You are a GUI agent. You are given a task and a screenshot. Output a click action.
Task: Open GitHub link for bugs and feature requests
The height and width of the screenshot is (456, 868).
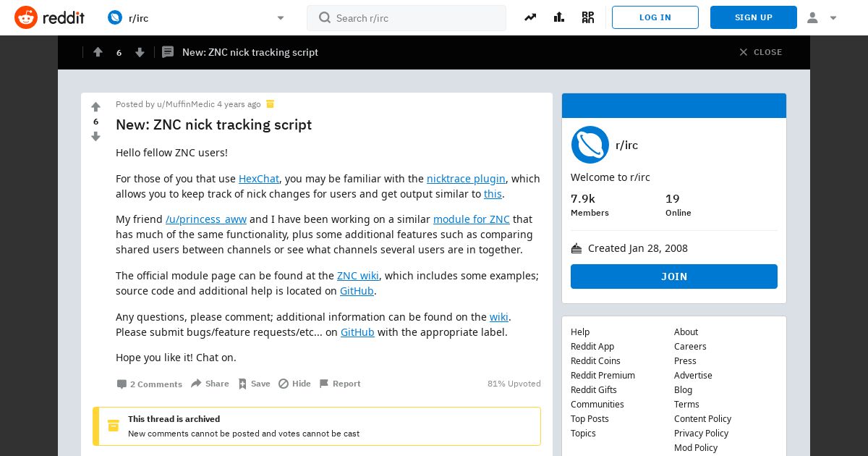tap(357, 332)
